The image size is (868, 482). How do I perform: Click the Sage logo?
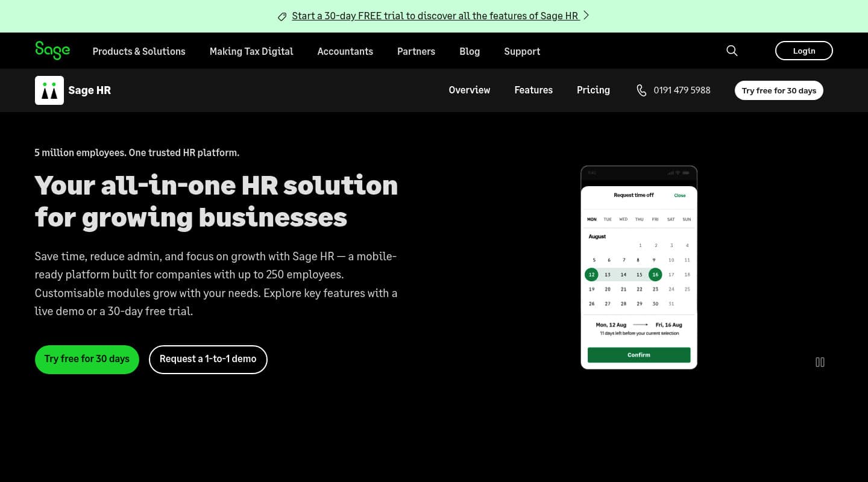tap(52, 50)
